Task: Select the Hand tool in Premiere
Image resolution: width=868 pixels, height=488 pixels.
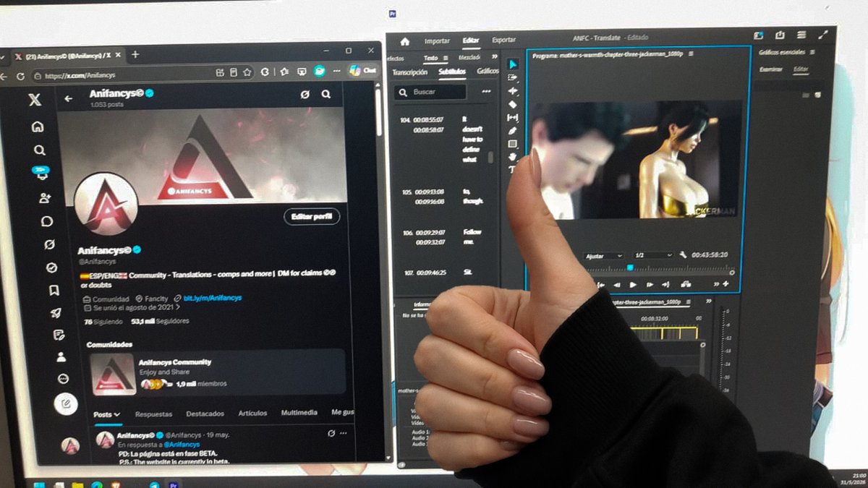Action: tap(513, 156)
